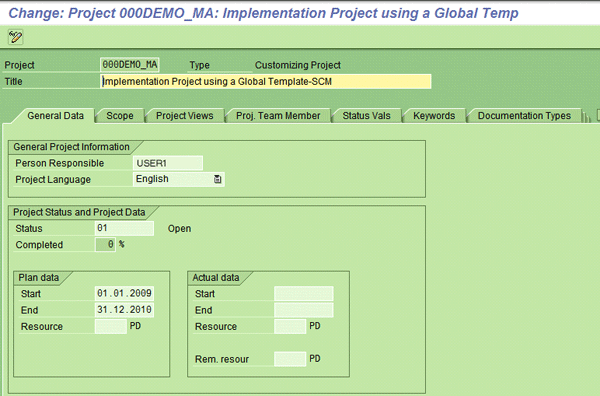Open the Project Views tab
The width and height of the screenshot is (600, 396).
click(184, 116)
